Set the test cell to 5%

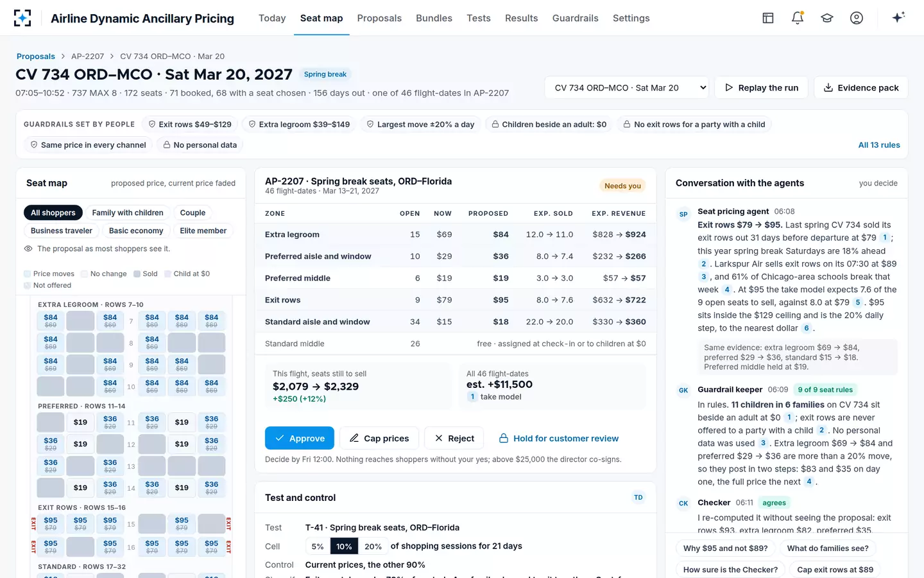tap(318, 547)
